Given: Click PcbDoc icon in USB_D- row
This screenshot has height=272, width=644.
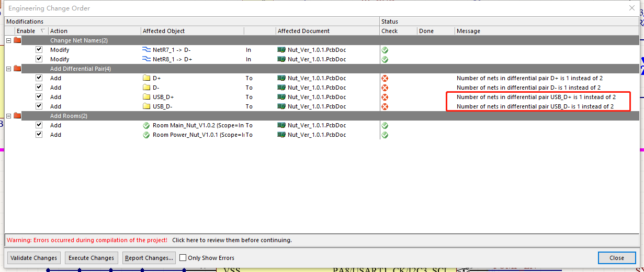Looking at the screenshot, I should [x=281, y=106].
